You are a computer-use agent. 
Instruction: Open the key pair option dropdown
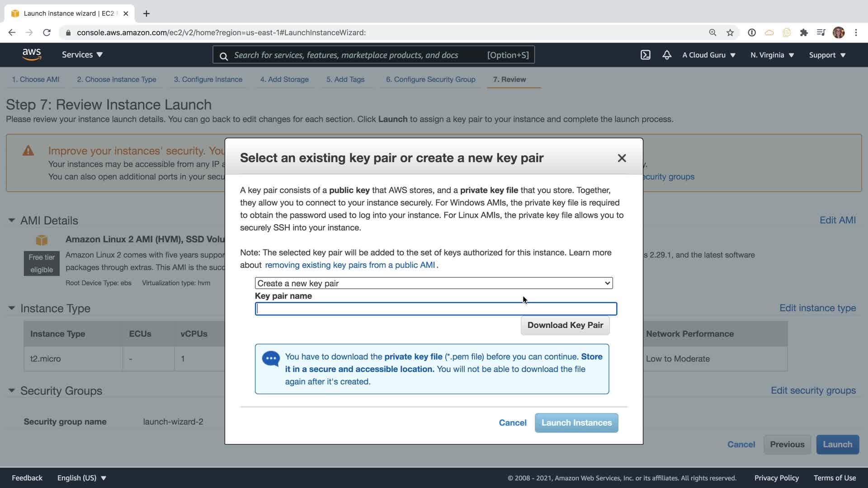coord(434,283)
